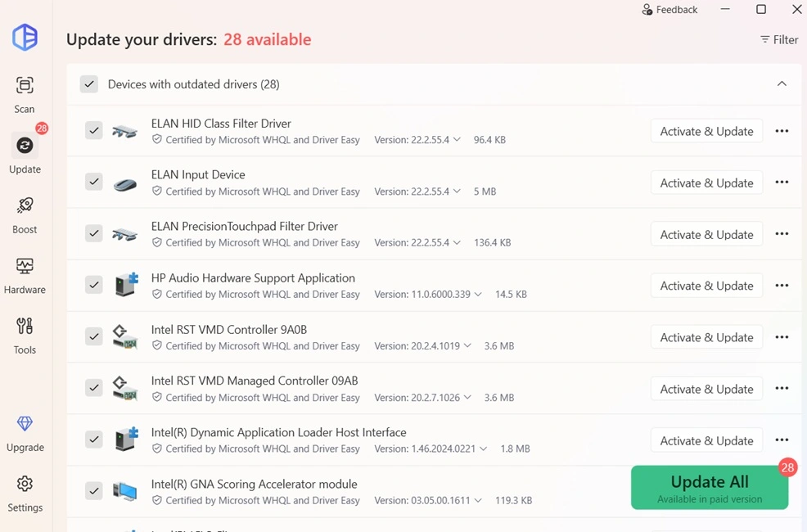Screen dimensions: 807x532
Task: Uncheck Intel RST VMD Managed Controller 09AB checkbox
Action: coord(93,387)
